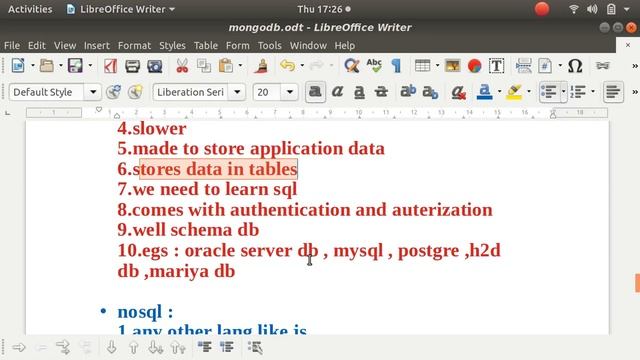
Task: Move list item down
Action: pos(111,348)
